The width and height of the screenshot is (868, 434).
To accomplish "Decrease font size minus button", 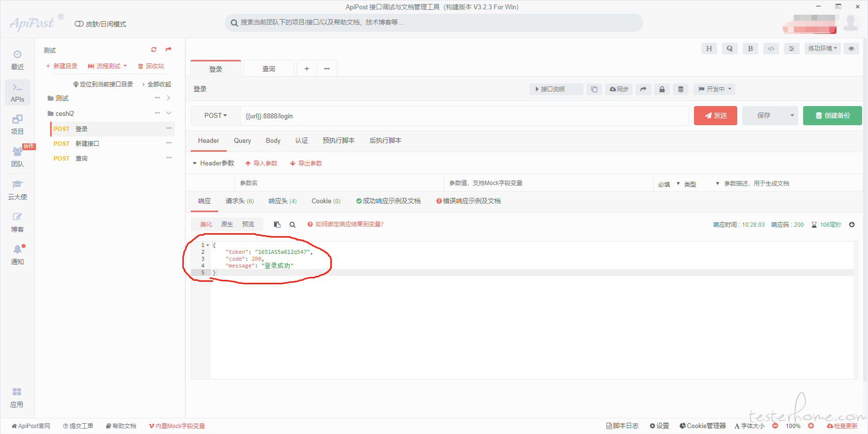I will [x=775, y=426].
